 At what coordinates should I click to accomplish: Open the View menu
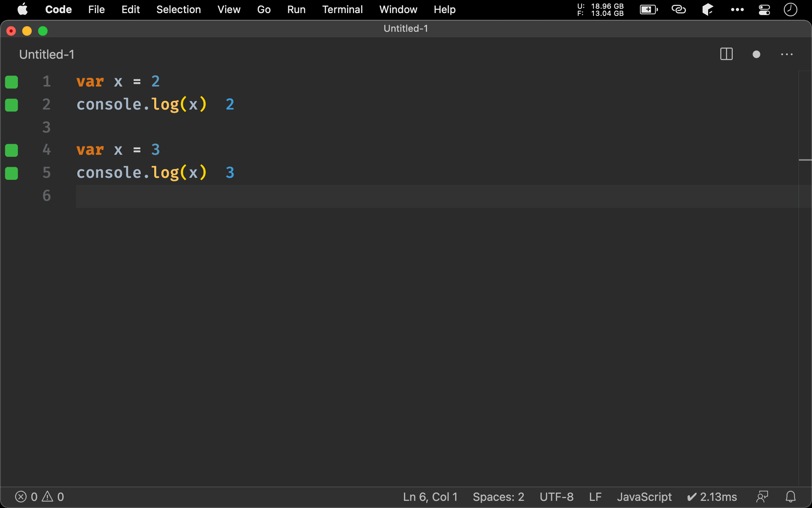click(229, 10)
